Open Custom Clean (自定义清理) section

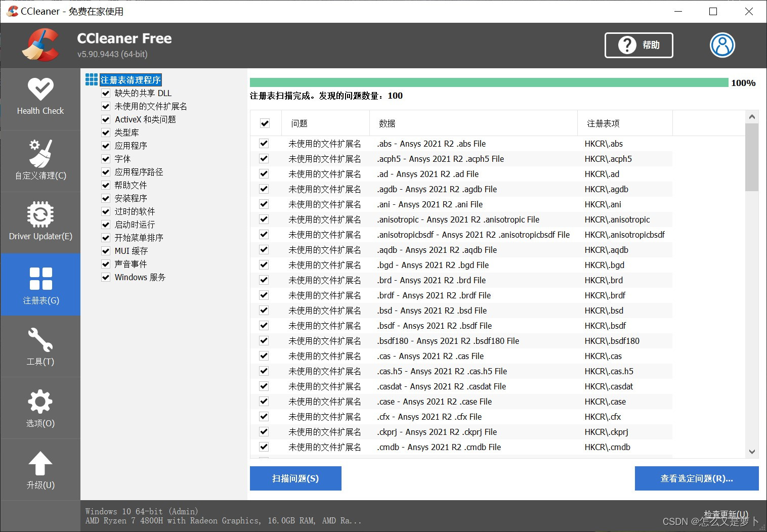(x=40, y=160)
